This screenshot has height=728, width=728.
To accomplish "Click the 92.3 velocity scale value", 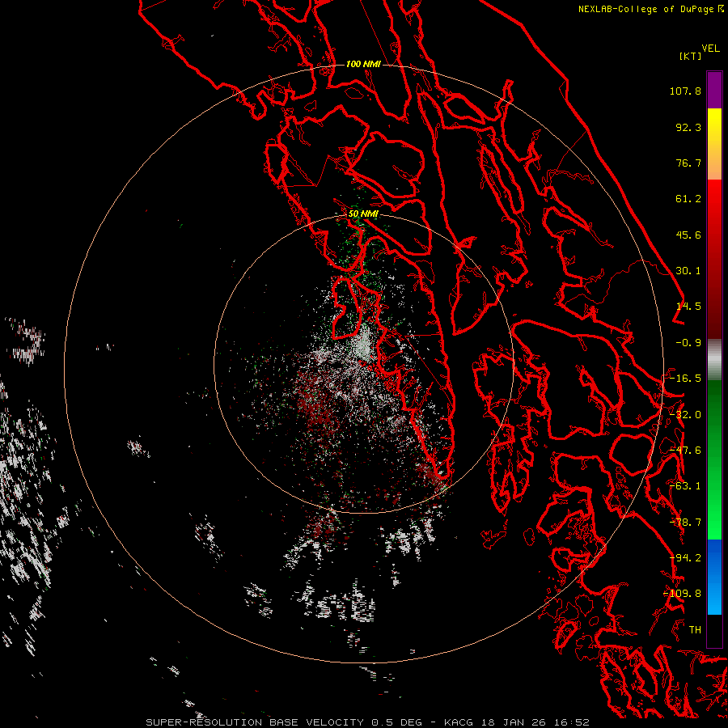I will [x=688, y=127].
